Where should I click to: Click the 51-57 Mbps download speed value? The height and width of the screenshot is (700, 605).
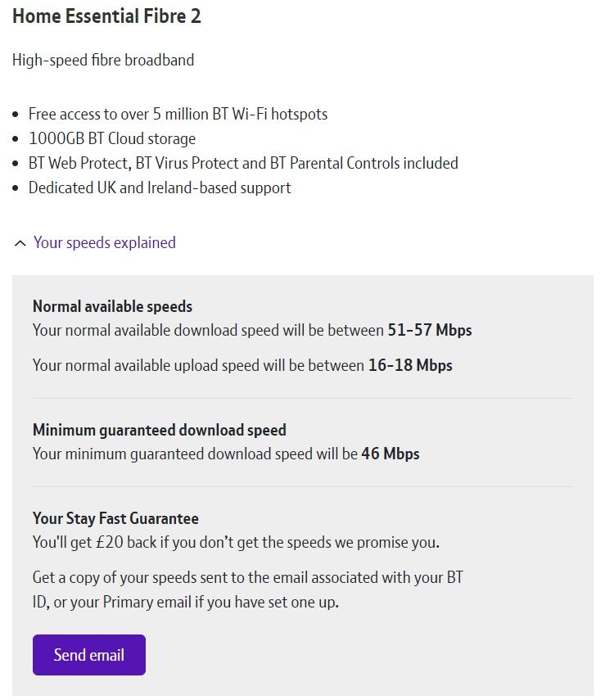[x=429, y=331]
